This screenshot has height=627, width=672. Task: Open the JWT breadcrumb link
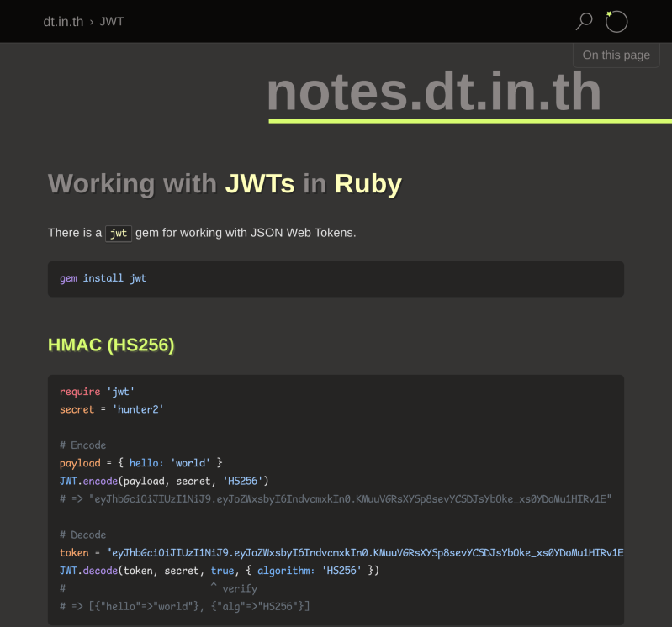click(111, 21)
